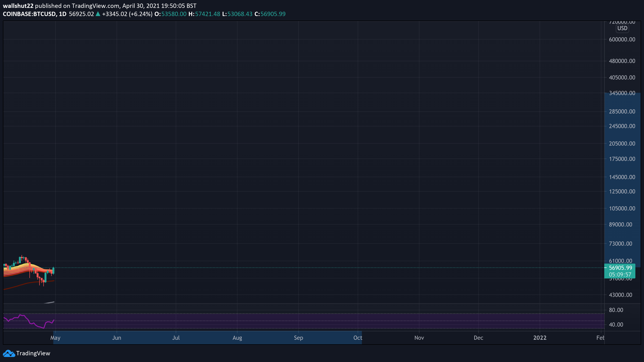Image resolution: width=644 pixels, height=362 pixels.
Task: Click the Oct label on time axis
Action: [x=357, y=338]
